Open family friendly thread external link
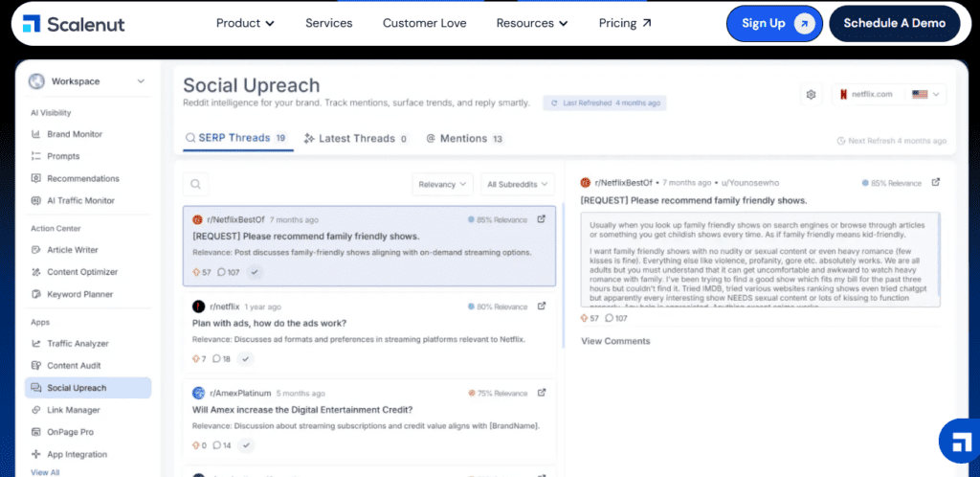 542,219
